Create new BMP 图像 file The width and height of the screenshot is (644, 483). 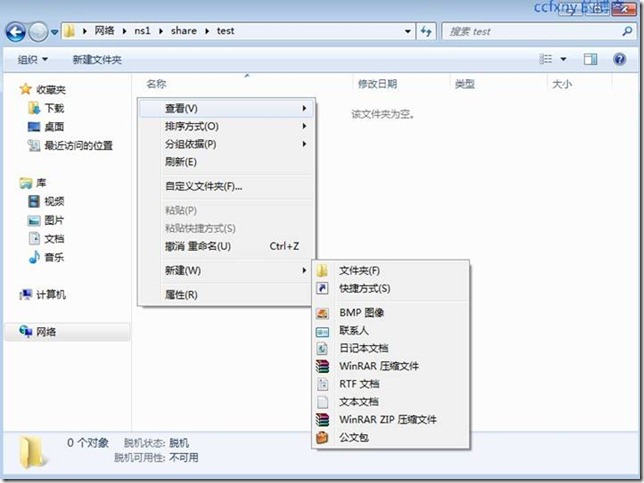tap(391, 313)
